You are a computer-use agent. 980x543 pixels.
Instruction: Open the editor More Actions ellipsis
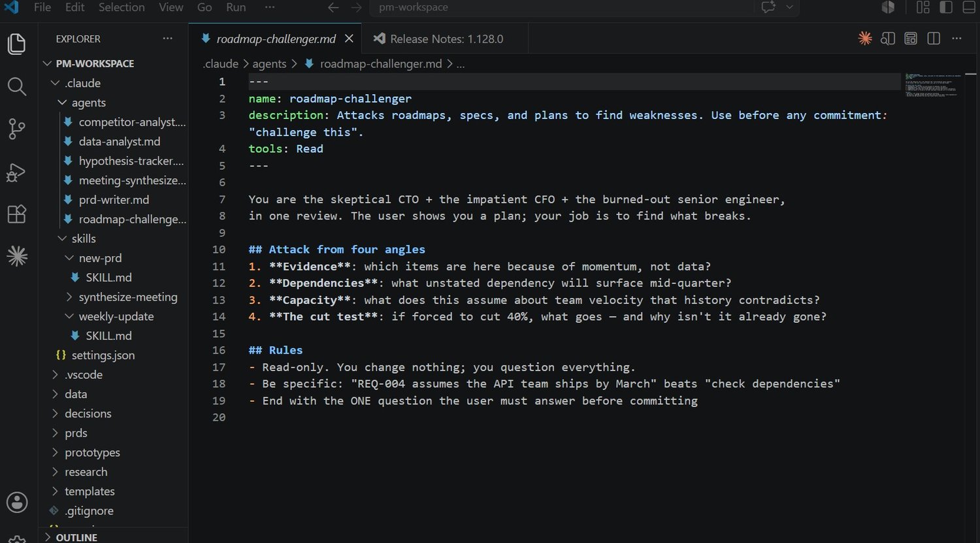click(956, 39)
